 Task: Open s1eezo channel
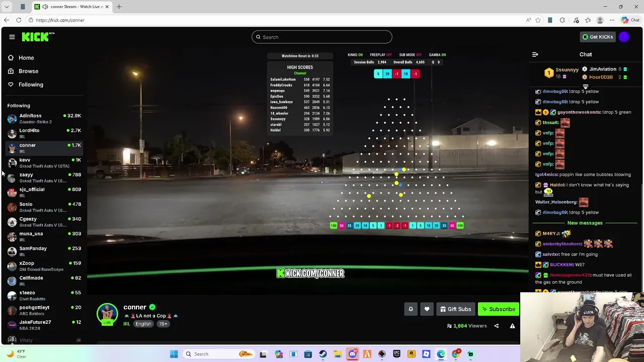(x=44, y=295)
